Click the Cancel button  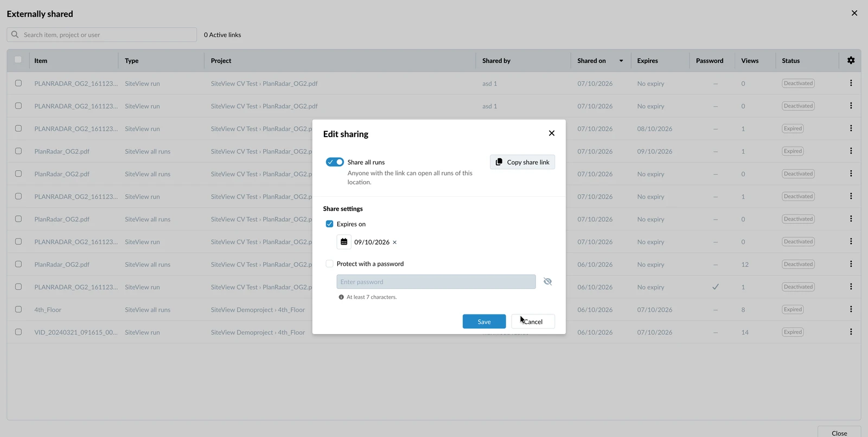click(x=533, y=322)
